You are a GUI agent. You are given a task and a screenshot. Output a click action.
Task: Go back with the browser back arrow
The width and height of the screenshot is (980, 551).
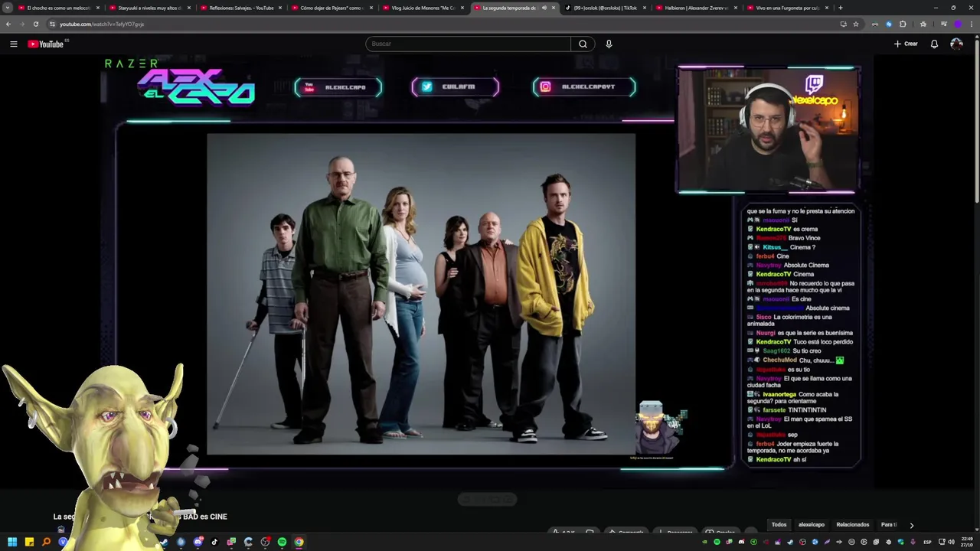click(x=8, y=24)
